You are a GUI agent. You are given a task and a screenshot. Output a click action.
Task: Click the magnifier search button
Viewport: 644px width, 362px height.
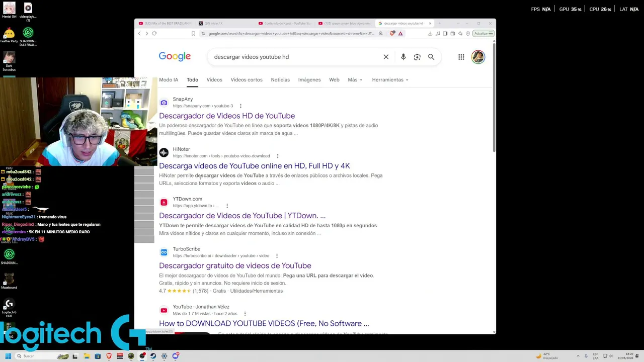(x=431, y=57)
